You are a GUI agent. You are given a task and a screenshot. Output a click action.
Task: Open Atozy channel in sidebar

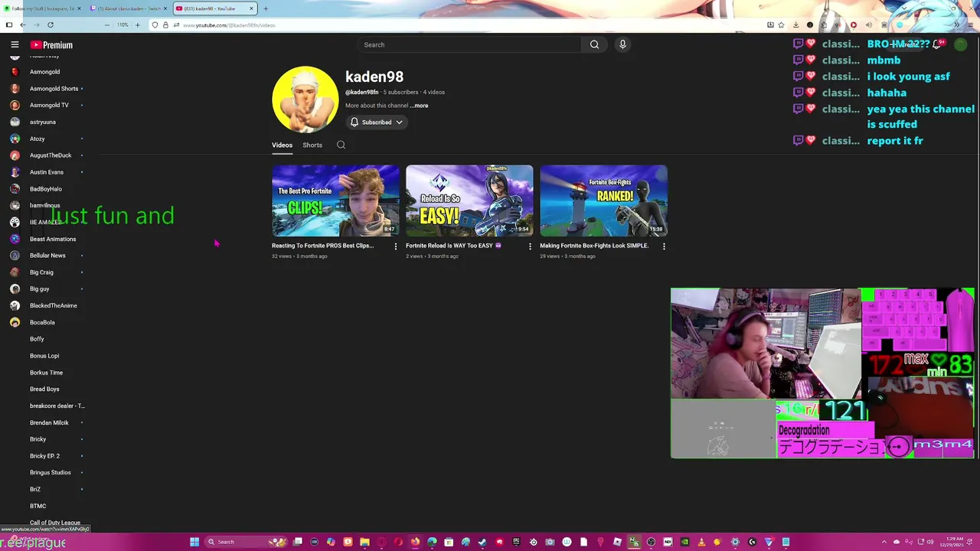click(x=38, y=139)
